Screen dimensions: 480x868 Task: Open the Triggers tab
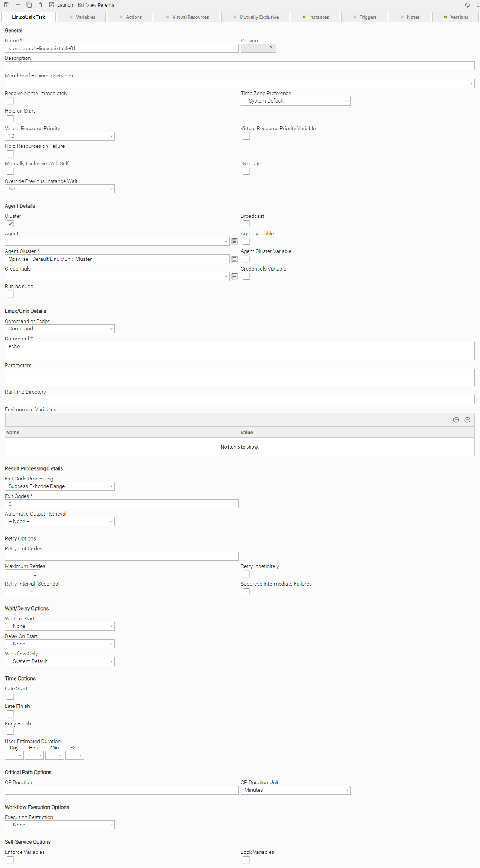(x=364, y=17)
